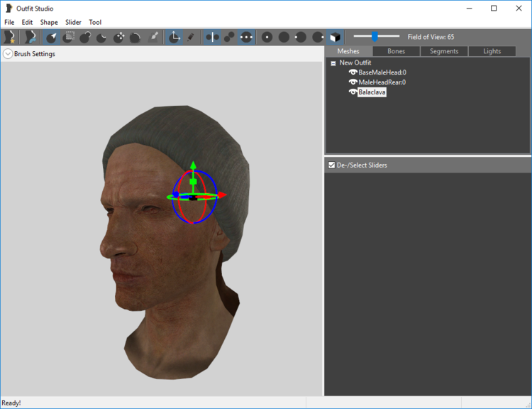This screenshot has width=532, height=409.
Task: Open the File menu
Action: click(x=9, y=22)
